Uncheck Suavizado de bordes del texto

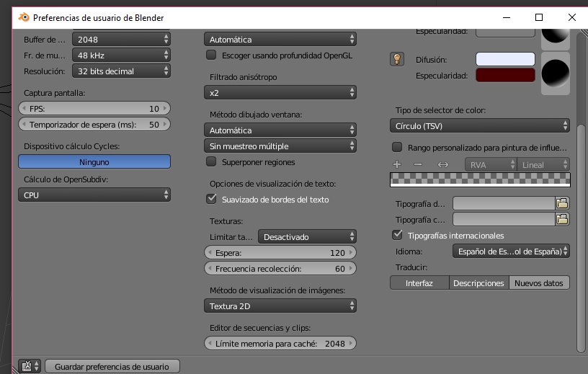click(x=211, y=199)
